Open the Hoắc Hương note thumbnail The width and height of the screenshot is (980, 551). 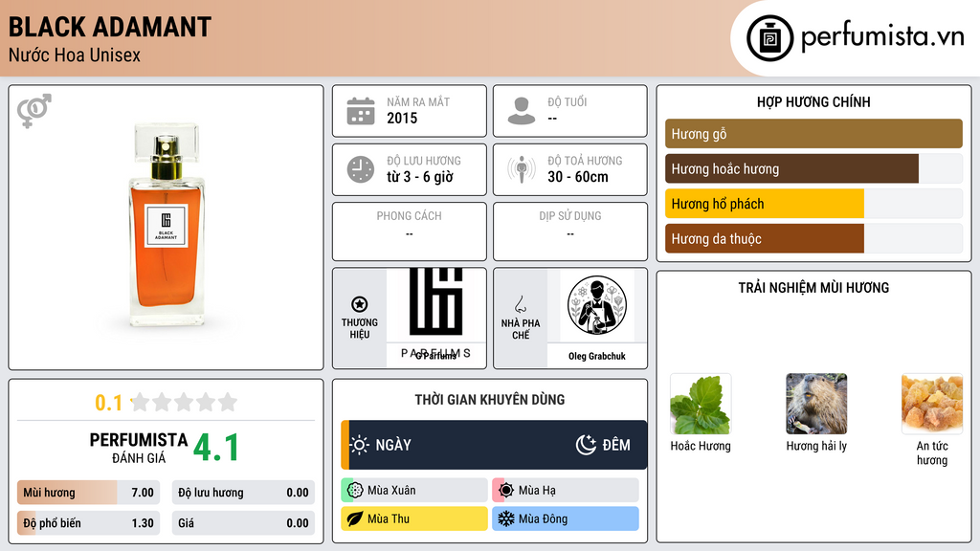(701, 405)
